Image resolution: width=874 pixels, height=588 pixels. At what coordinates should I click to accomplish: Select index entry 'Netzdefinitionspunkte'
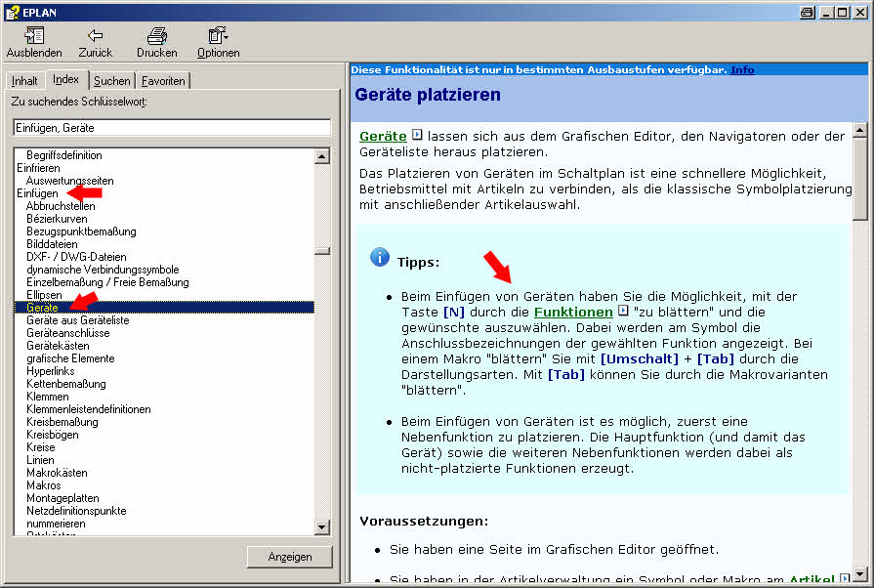tap(76, 511)
